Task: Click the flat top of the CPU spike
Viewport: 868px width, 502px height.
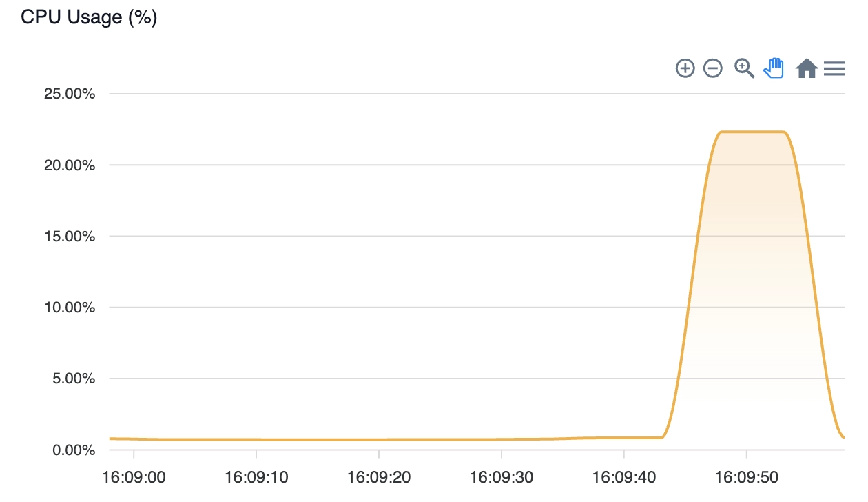Action: tap(752, 132)
